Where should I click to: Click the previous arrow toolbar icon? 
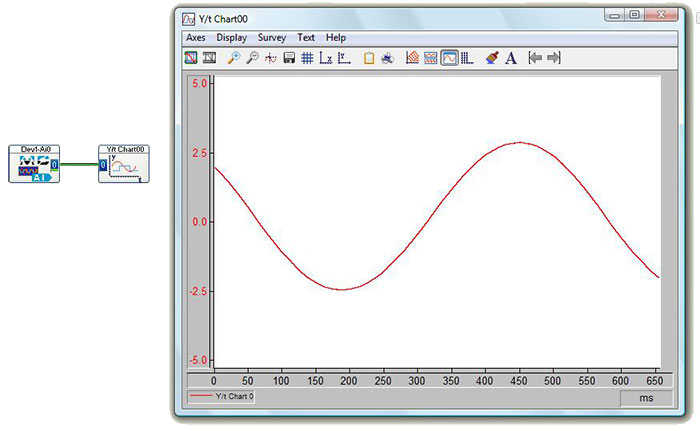pos(535,58)
